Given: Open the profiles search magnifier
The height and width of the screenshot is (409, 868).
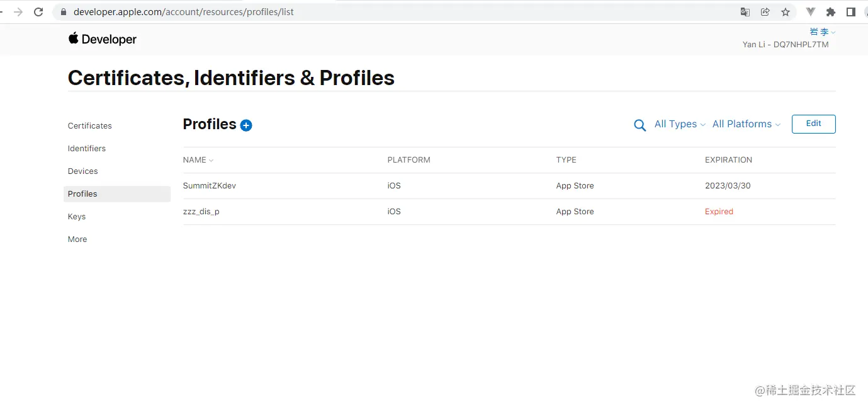Looking at the screenshot, I should [640, 125].
